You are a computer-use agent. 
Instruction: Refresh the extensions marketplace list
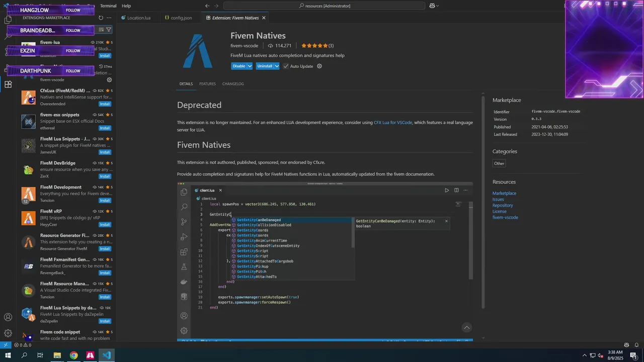(x=101, y=18)
